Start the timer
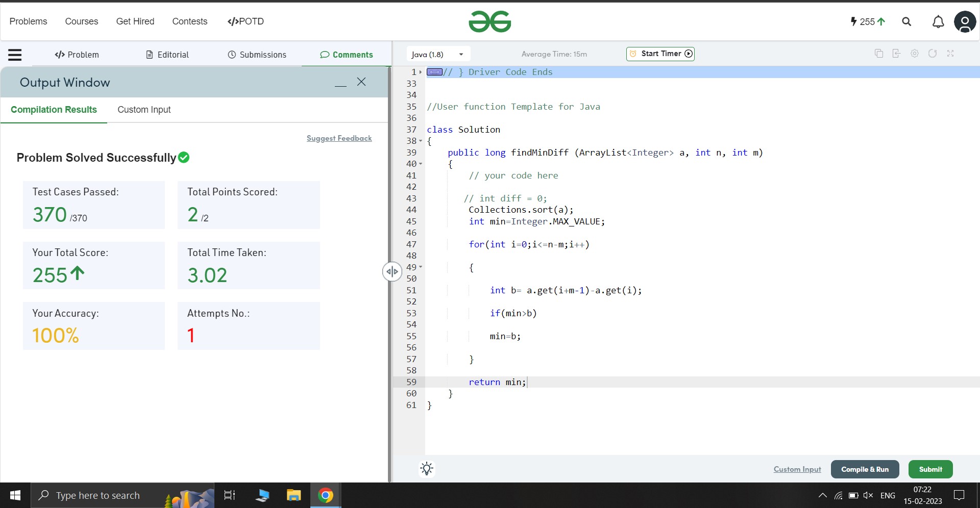This screenshot has height=508, width=980. (x=660, y=54)
